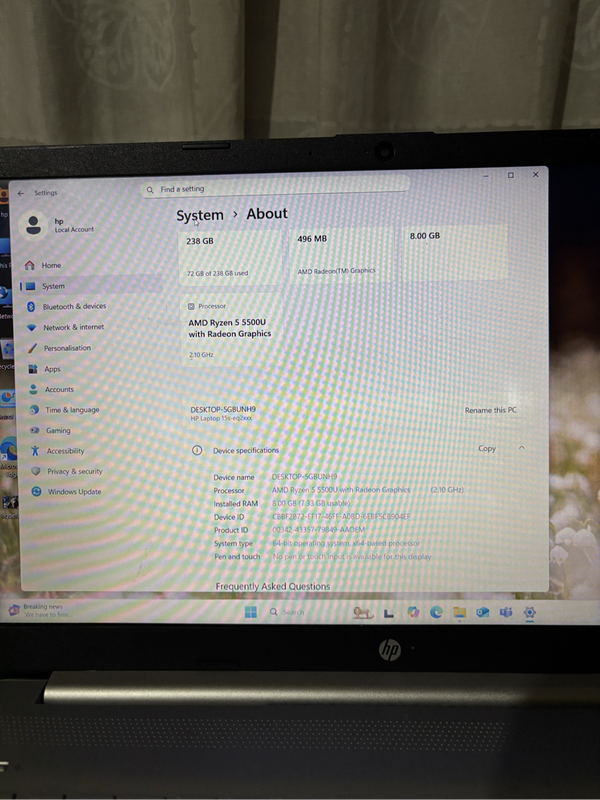
Task: Open the 496 MB AMD Radeon Graphics card
Action: [x=342, y=254]
